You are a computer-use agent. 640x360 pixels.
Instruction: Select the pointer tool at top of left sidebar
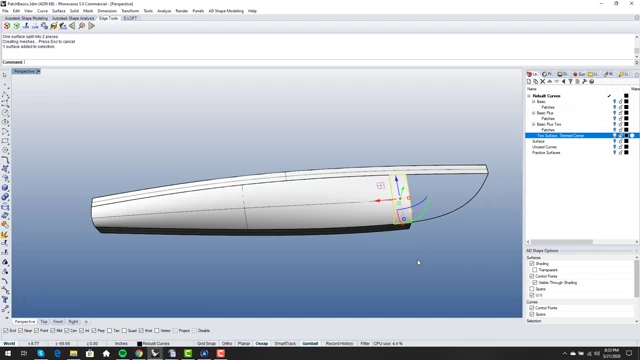(x=5, y=75)
